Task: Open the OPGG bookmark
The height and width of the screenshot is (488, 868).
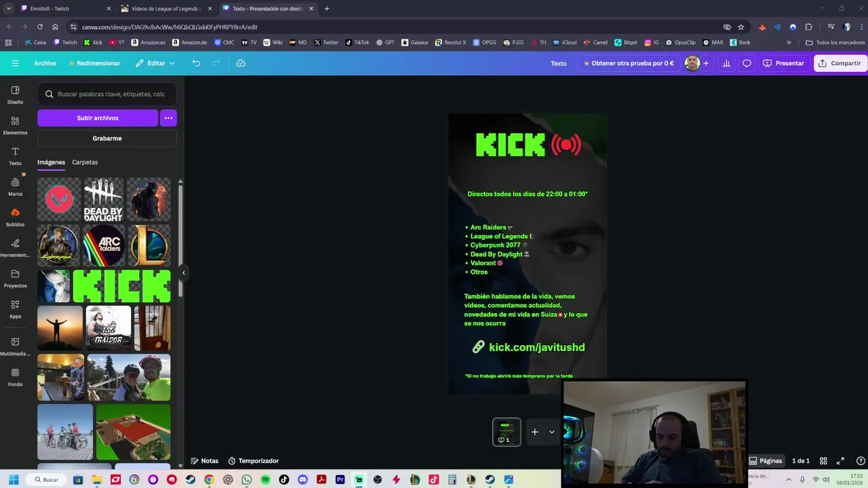Action: [484, 42]
